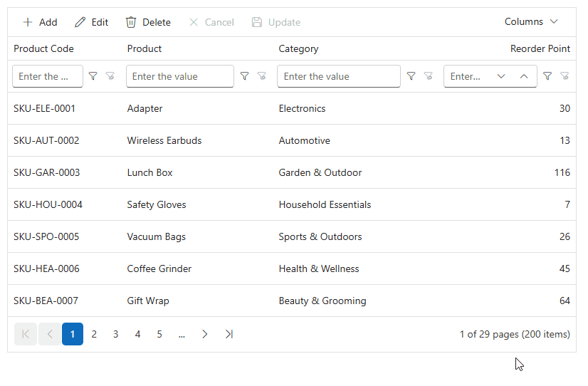The width and height of the screenshot is (588, 386).
Task: Go to the first page icon
Action: 26,334
